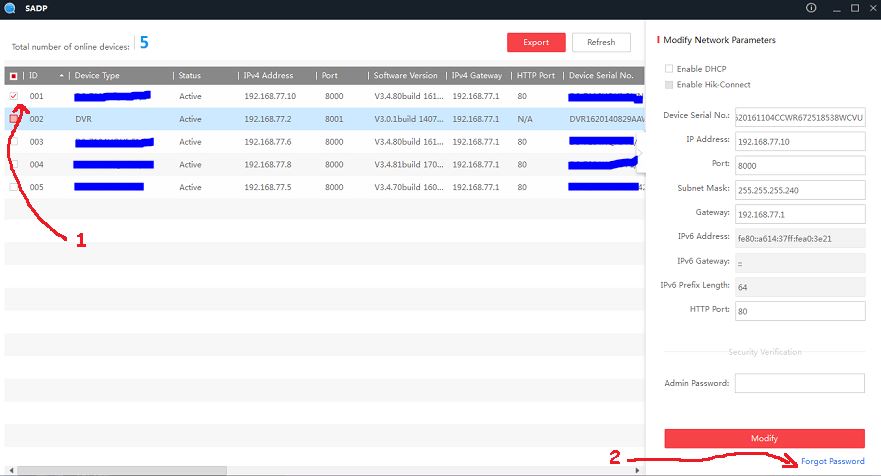Screen dimensions: 881x476
Task: Tick the Enable Hik-Connect checkbox
Action: tap(669, 85)
